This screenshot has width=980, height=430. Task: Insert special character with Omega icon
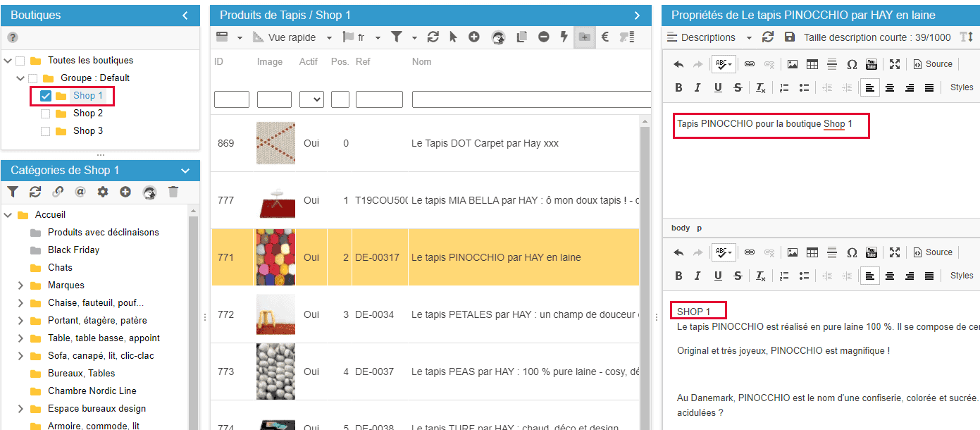click(852, 64)
